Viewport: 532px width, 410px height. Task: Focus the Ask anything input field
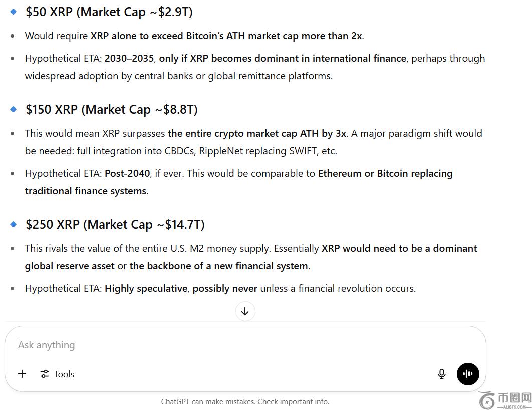(225, 345)
